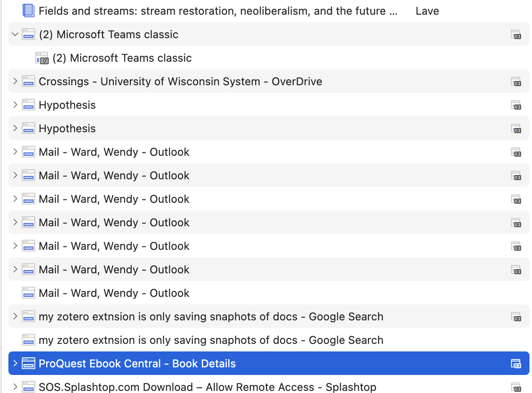Expand the Crossings - University of Wisconsin item
This screenshot has height=393, width=532.
click(15, 81)
